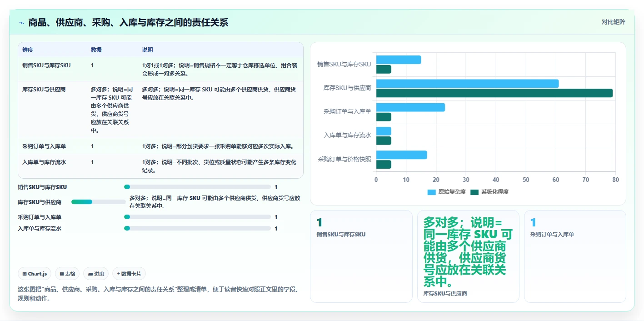Viewport: 644px width, 321px height.
Task: Click the progress bar for 销售SKU与库存SKU
Action: click(197, 187)
